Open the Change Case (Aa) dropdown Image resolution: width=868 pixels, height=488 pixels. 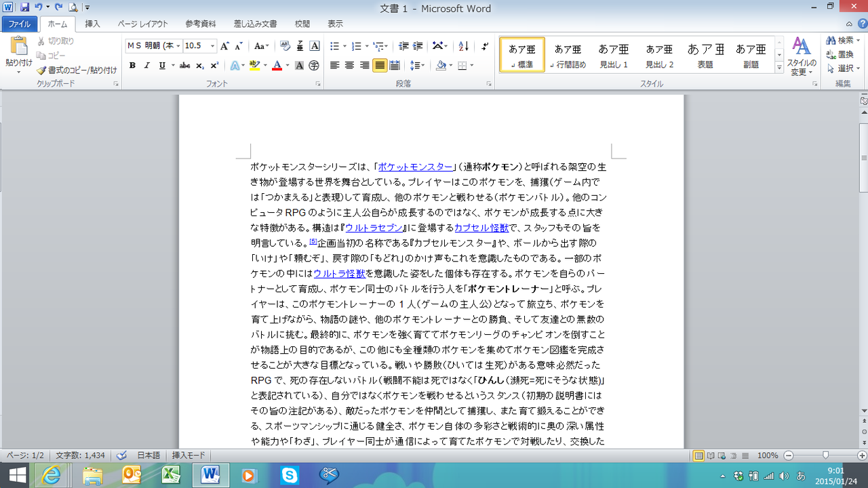pyautogui.click(x=262, y=46)
